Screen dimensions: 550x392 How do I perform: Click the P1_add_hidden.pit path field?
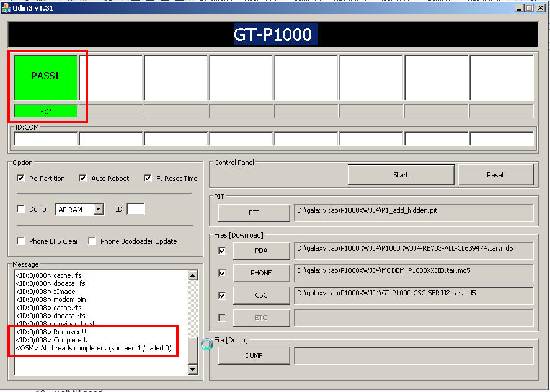(414, 213)
